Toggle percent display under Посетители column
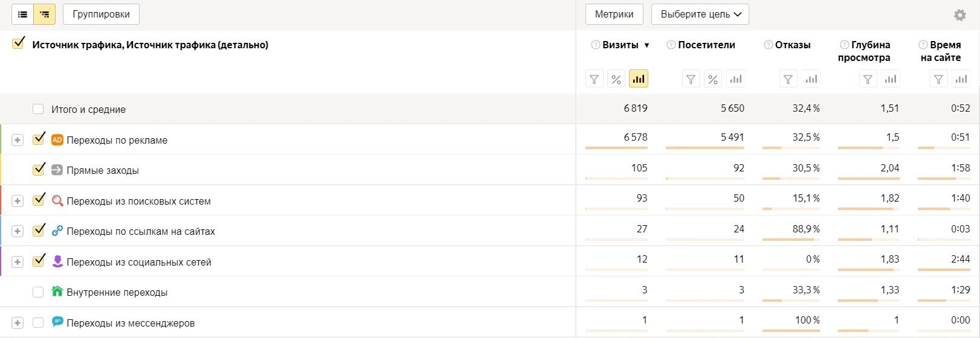 [x=713, y=79]
